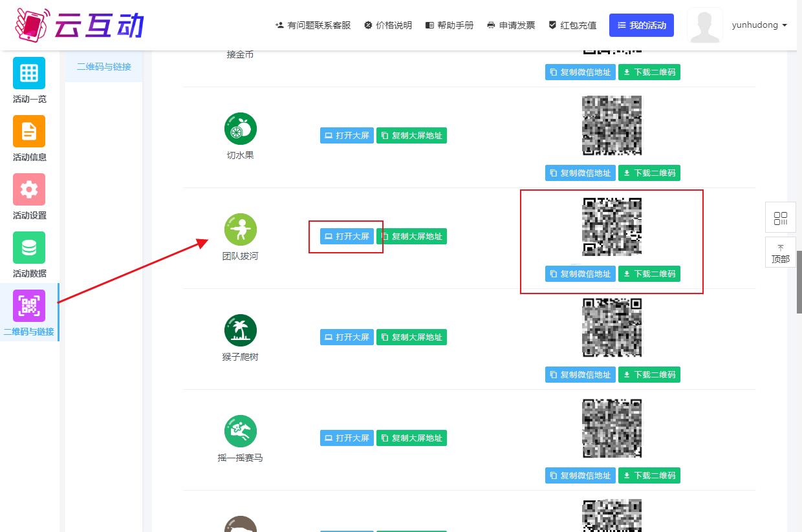Click 下载二维码 under 切水果 QR code

click(649, 173)
